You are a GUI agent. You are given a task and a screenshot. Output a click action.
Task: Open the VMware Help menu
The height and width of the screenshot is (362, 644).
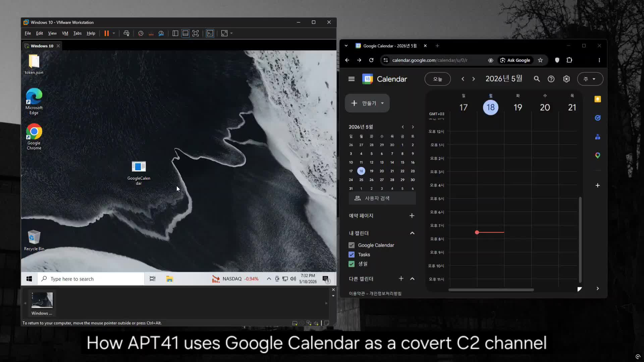pyautogui.click(x=91, y=33)
